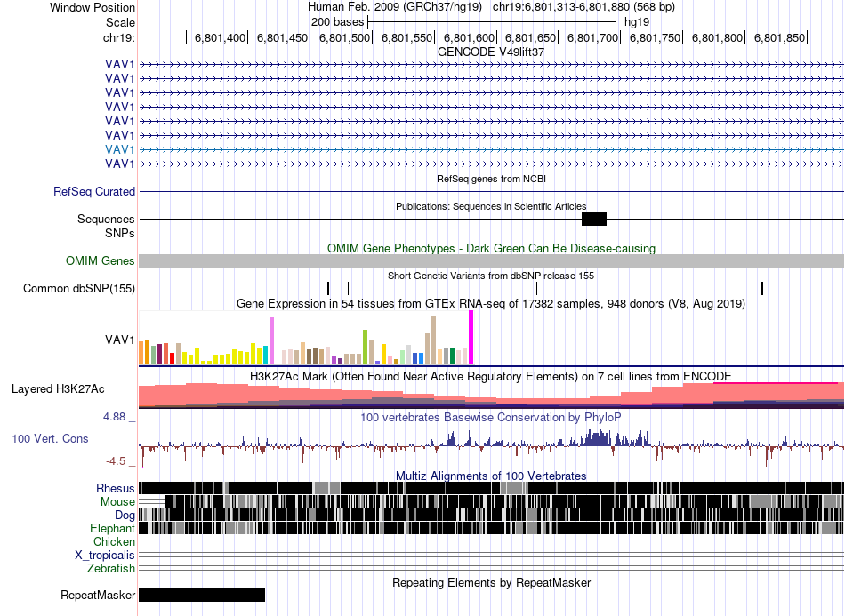Click the Common dbSNP(155) track label
The image size is (845, 616).
79,288
